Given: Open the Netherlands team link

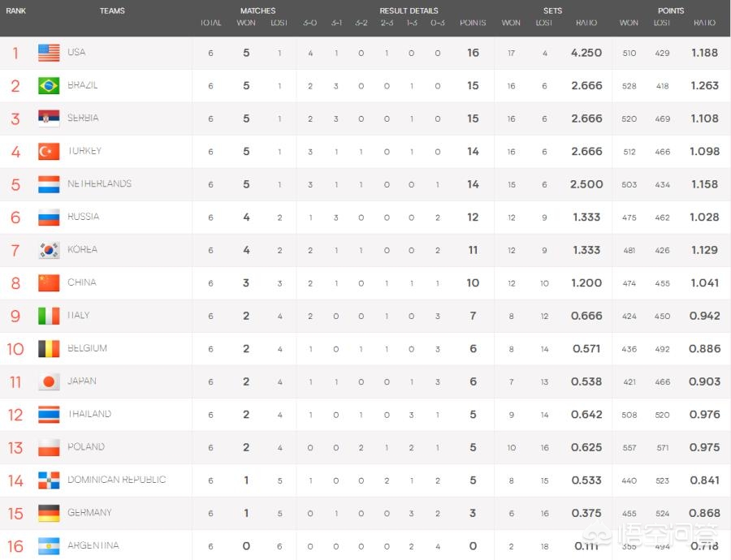Looking at the screenshot, I should [x=99, y=184].
